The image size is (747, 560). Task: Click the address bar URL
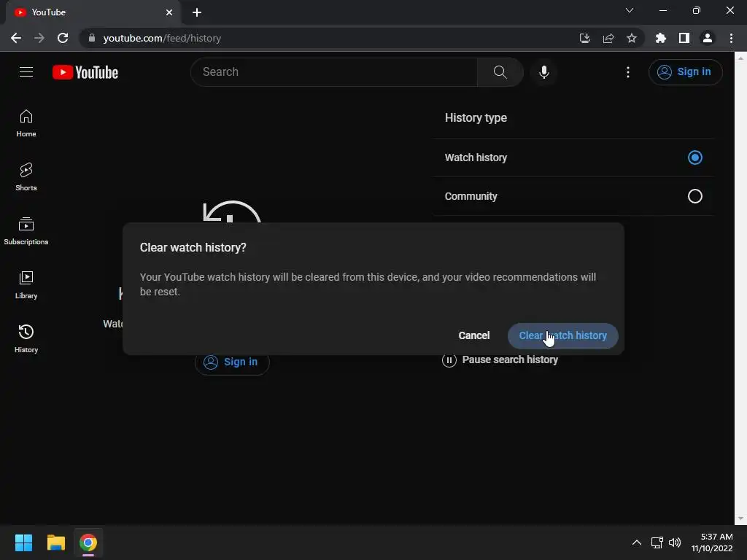pos(162,38)
